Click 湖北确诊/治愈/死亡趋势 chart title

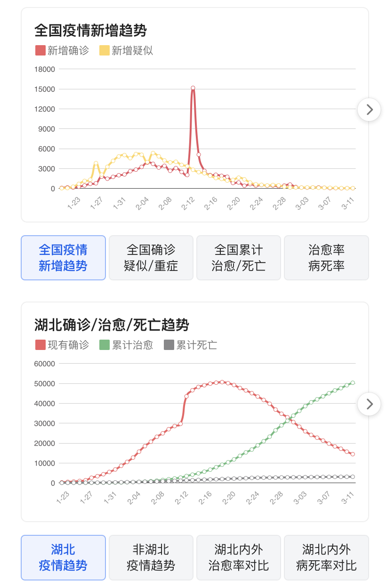point(112,325)
